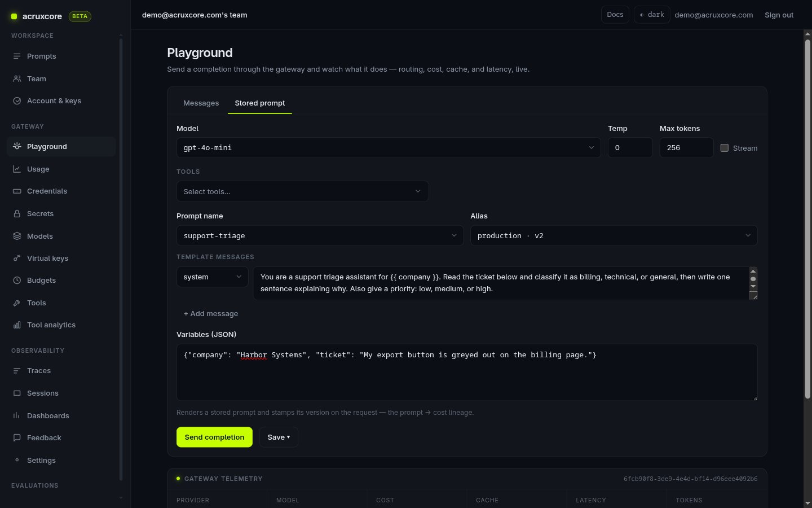
Task: Click the LATENCY column header
Action: coord(591,500)
